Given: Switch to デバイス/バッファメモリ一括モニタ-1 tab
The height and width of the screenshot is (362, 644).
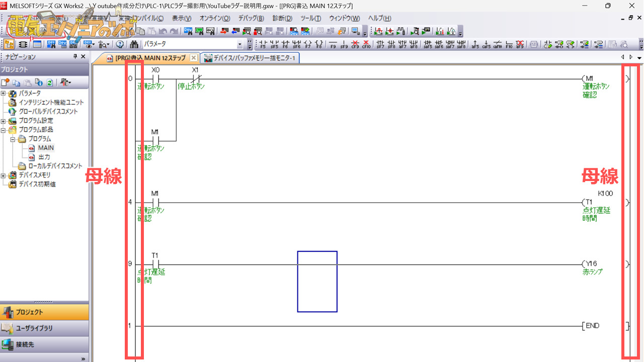Looking at the screenshot, I should tap(250, 58).
